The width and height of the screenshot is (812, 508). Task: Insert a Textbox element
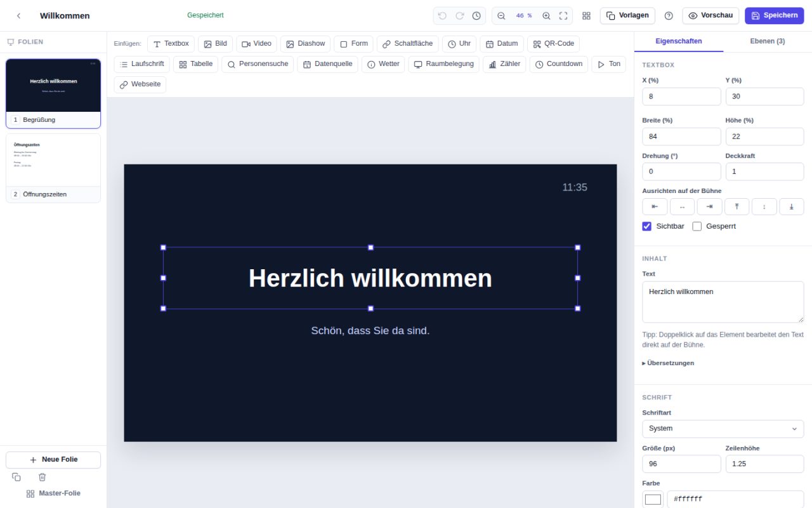pyautogui.click(x=171, y=44)
